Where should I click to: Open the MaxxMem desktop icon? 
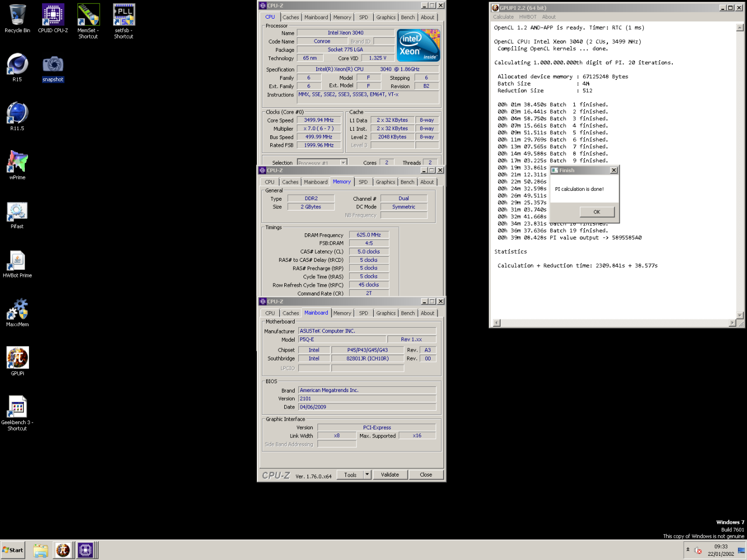tap(17, 312)
